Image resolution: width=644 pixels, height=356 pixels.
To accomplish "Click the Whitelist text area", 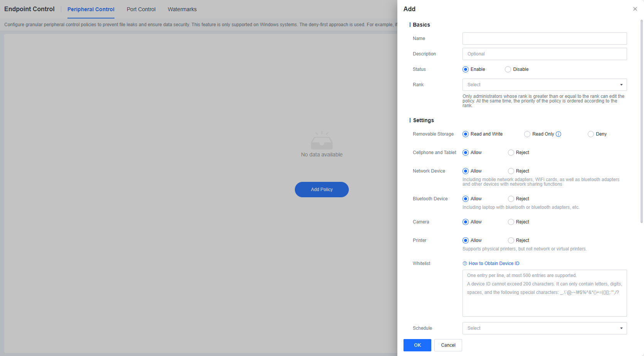I will tap(545, 293).
